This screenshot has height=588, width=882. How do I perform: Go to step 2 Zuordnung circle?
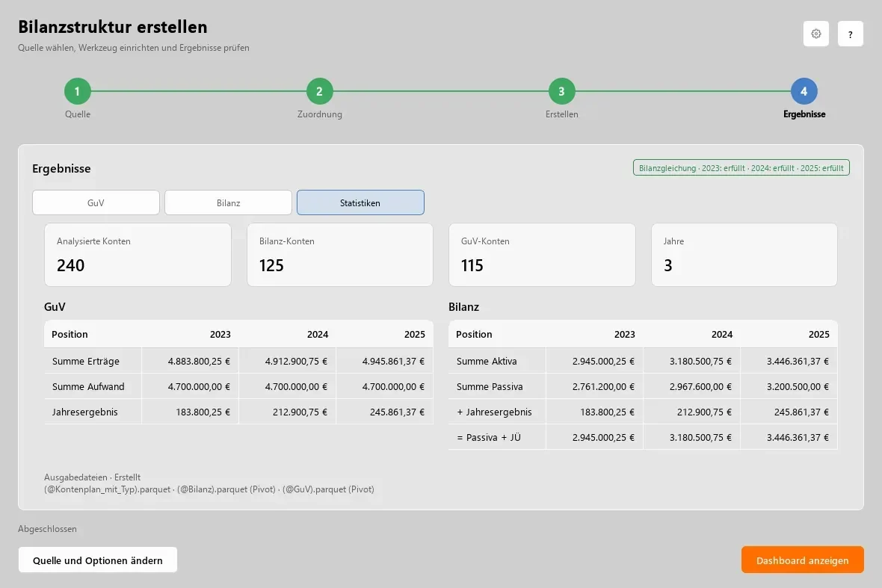pos(319,91)
